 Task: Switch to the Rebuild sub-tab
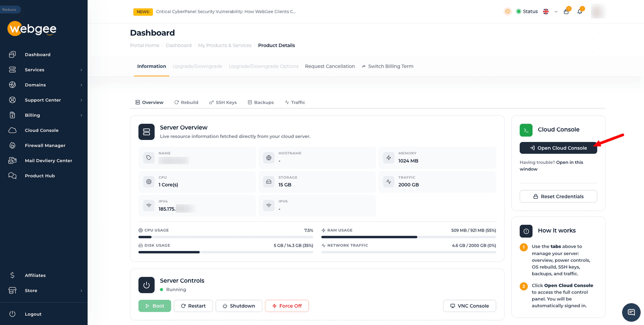coord(186,102)
